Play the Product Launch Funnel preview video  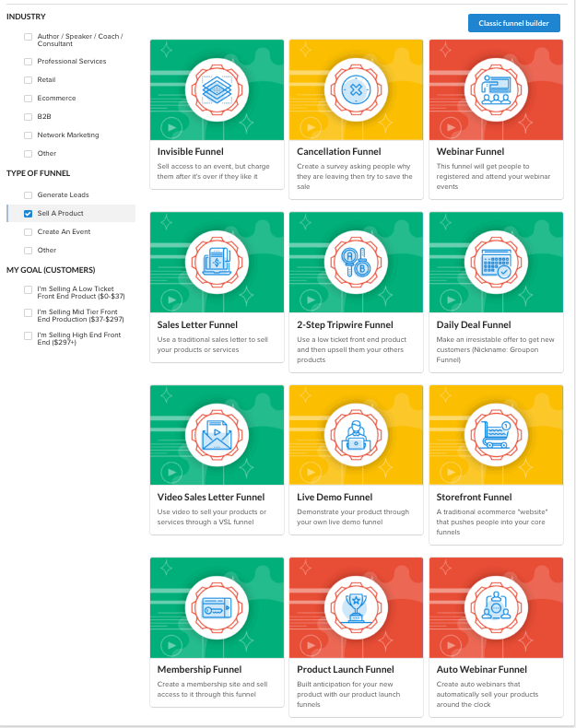tap(311, 645)
